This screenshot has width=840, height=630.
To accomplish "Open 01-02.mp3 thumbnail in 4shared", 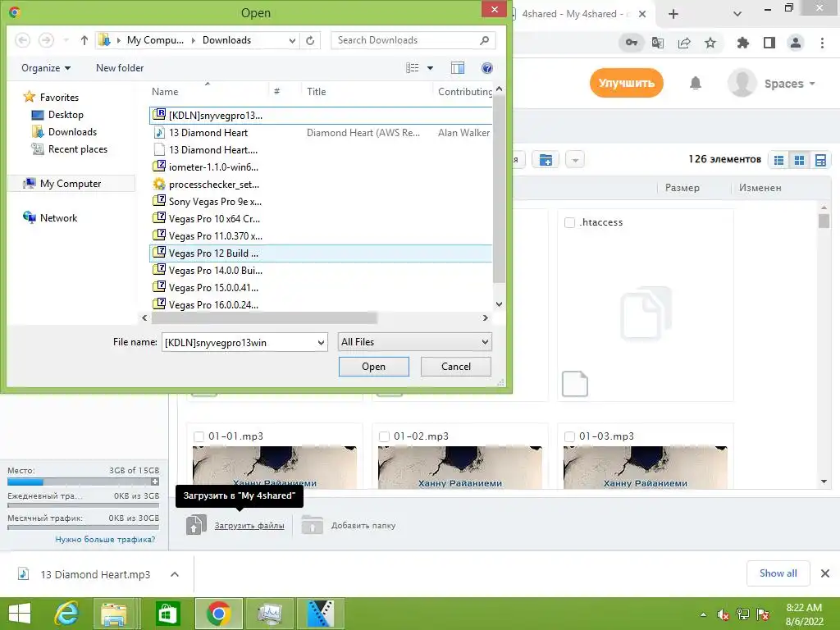I will (459, 467).
